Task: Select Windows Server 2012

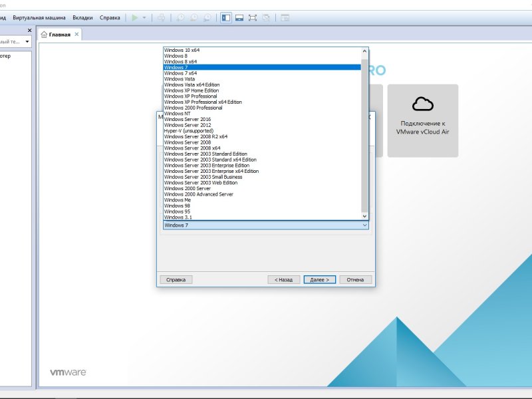Action: point(262,125)
